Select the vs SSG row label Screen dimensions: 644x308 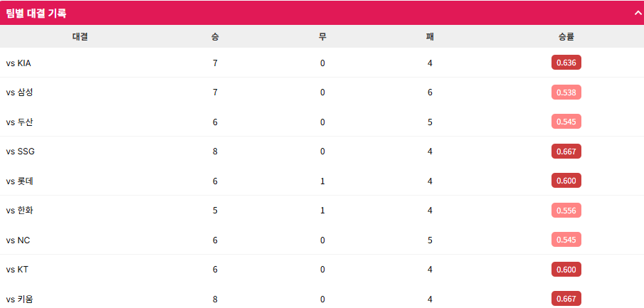pos(20,152)
